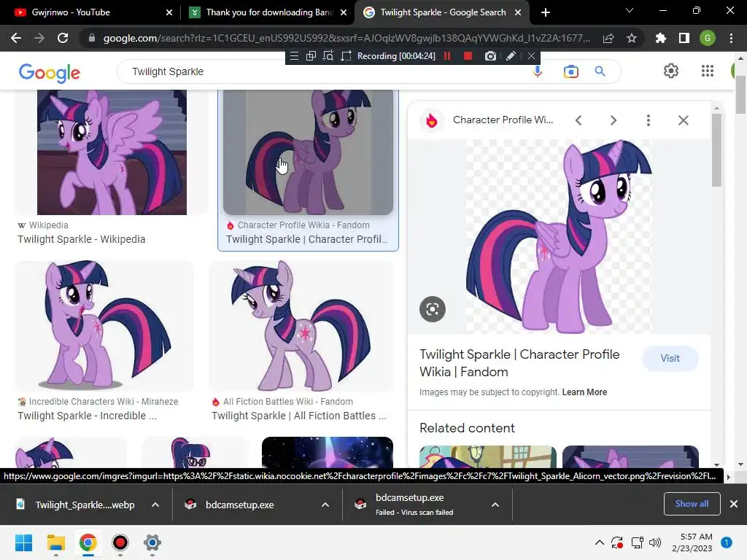Open Settings gear on taskbar
This screenshot has height=560, width=747.
point(152,542)
